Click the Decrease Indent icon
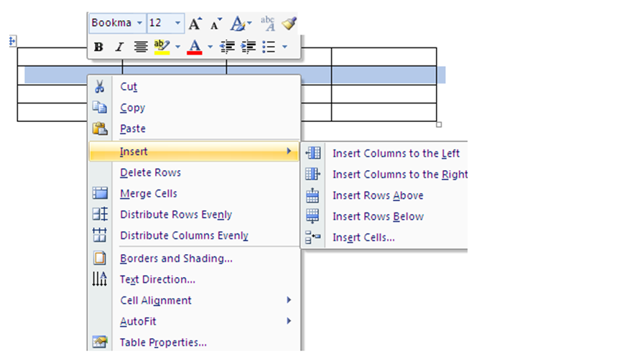Image resolution: width=627 pixels, height=364 pixels. coord(228,47)
